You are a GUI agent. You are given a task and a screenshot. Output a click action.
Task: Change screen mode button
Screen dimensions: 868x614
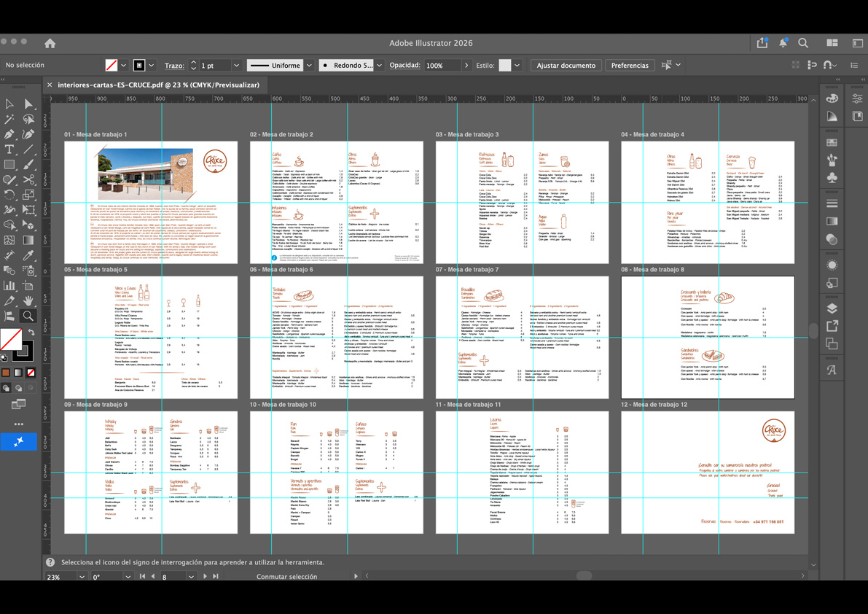18,404
